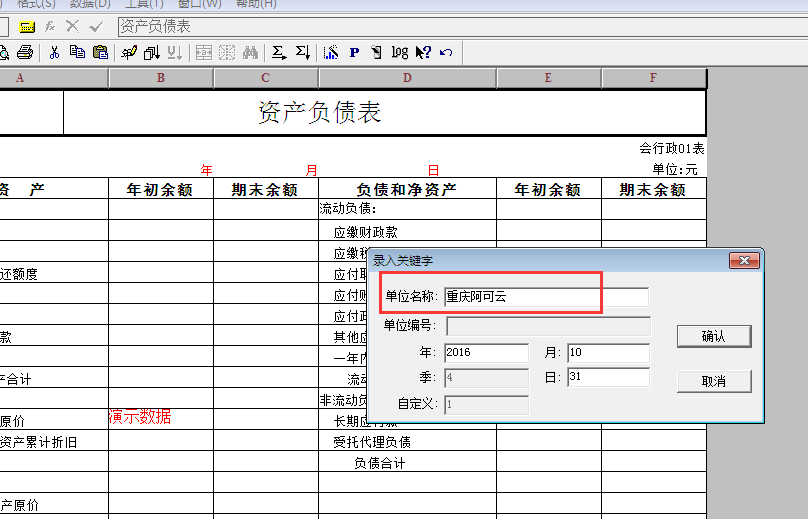Click the 单位名称 input field
808x519 pixels.
click(x=546, y=297)
